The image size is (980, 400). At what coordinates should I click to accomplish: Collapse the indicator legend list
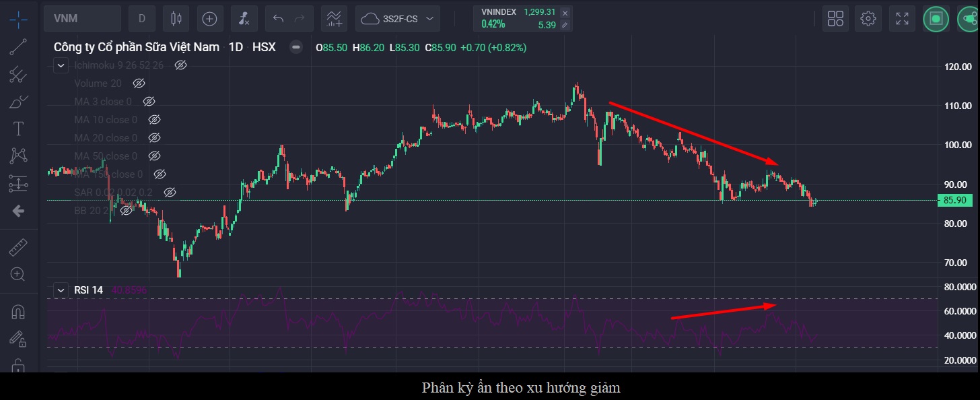61,65
